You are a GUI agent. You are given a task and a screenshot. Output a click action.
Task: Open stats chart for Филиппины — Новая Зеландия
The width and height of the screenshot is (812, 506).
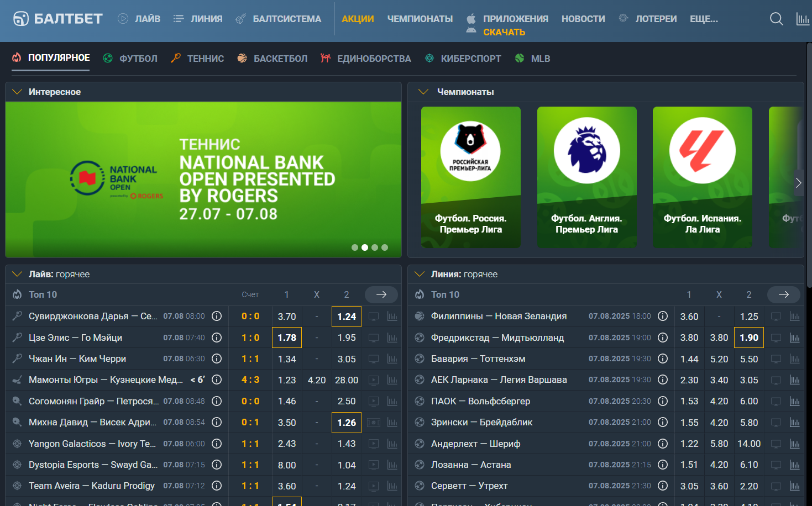tap(795, 317)
